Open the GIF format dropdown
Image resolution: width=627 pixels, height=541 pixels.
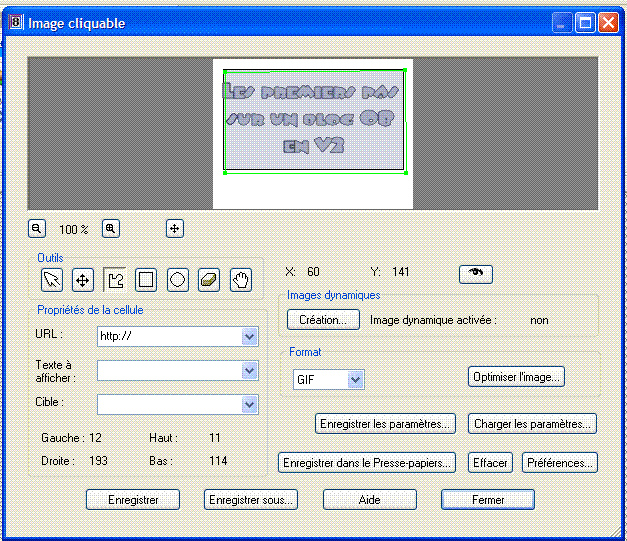click(x=354, y=380)
